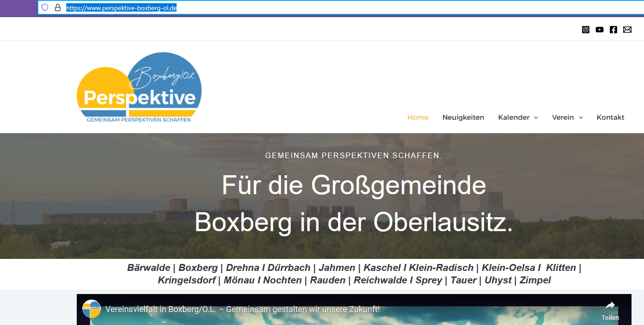Viewport: 644px width, 325px height.
Task: Open the 'Vereinsvielfalt in Boxberg/O.L.' video title
Action: pyautogui.click(x=242, y=309)
